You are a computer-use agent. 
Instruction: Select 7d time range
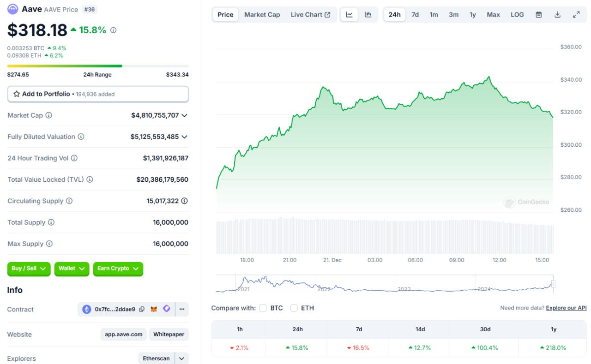(x=415, y=15)
